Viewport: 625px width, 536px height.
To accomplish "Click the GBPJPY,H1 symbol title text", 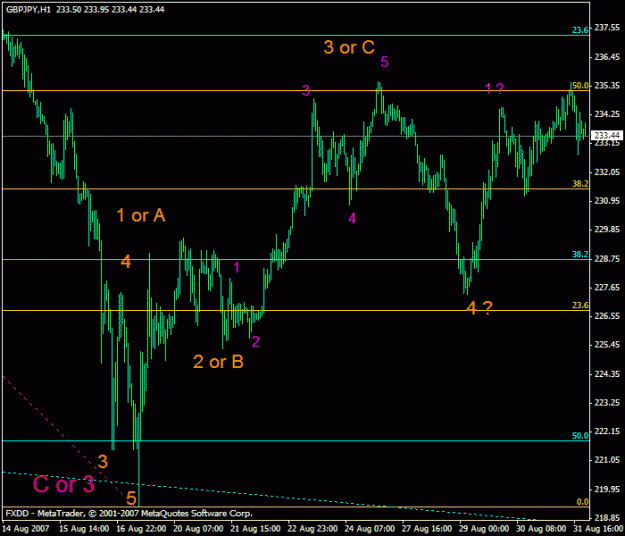I will click(28, 9).
